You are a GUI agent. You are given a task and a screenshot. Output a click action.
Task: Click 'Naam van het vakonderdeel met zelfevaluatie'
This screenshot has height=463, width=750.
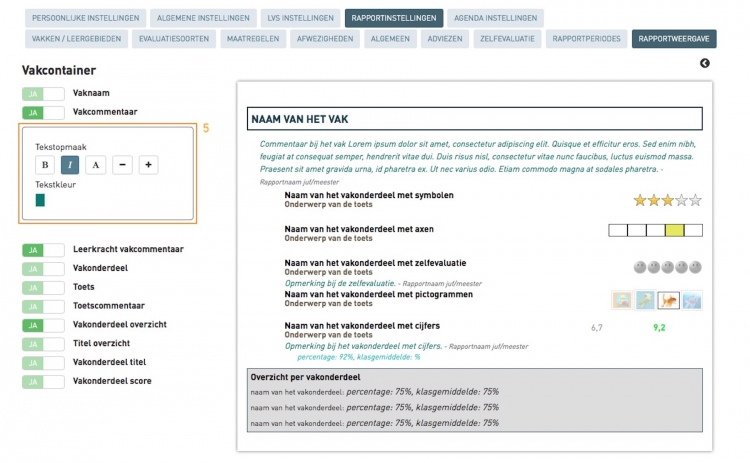[x=375, y=263]
